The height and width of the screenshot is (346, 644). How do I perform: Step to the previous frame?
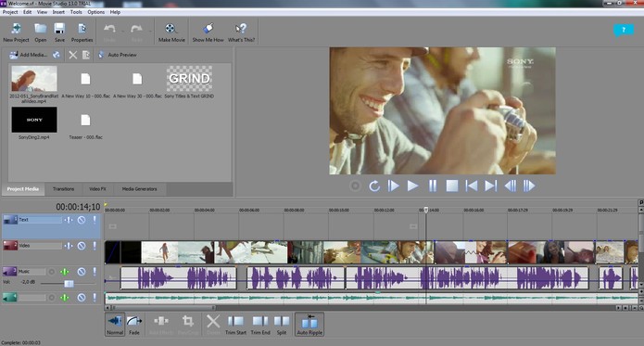pos(511,186)
